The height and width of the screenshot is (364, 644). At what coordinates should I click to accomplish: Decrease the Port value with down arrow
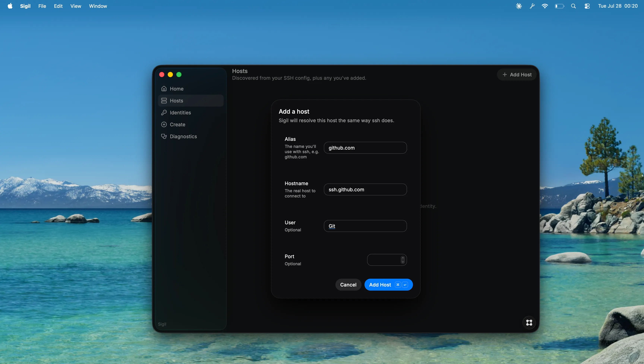[403, 262]
